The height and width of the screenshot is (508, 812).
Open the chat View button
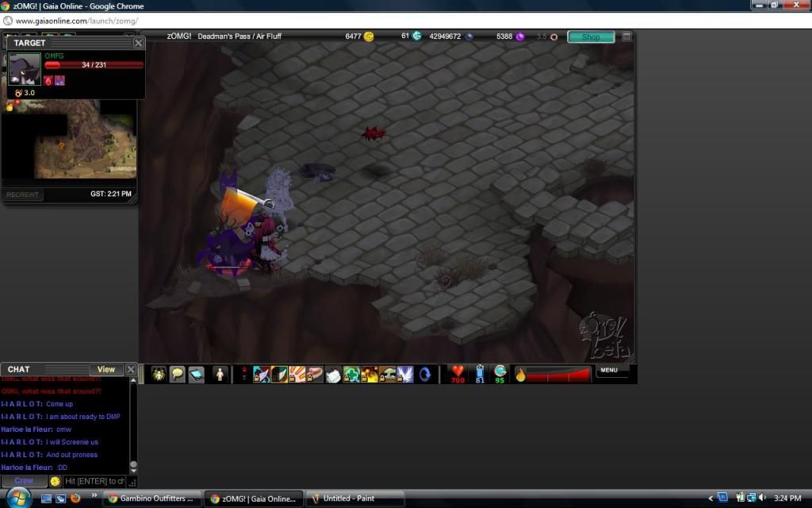tap(105, 369)
